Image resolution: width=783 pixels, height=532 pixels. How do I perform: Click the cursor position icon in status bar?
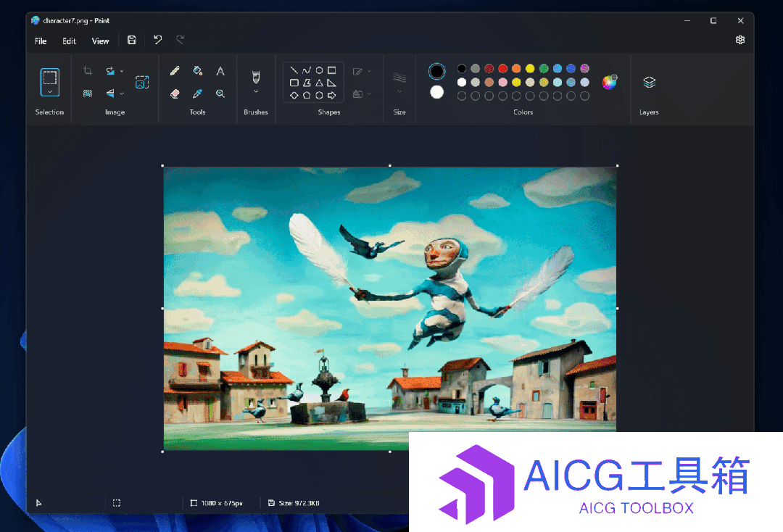click(39, 503)
